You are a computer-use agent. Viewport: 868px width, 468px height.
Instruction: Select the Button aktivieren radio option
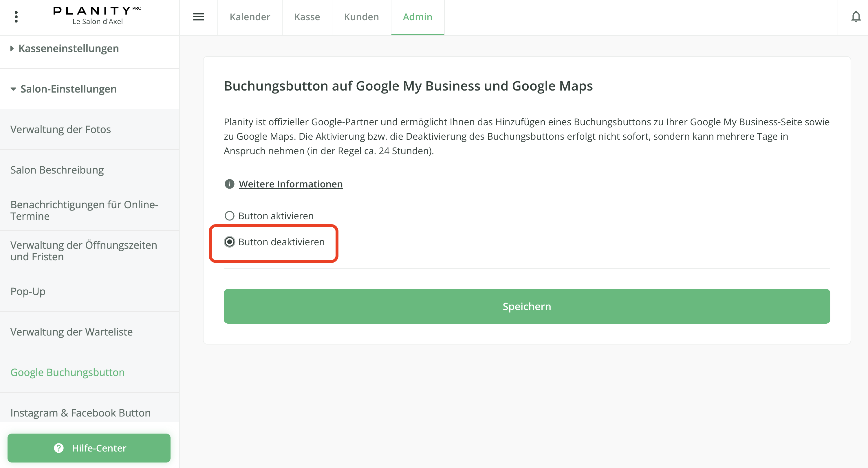230,216
